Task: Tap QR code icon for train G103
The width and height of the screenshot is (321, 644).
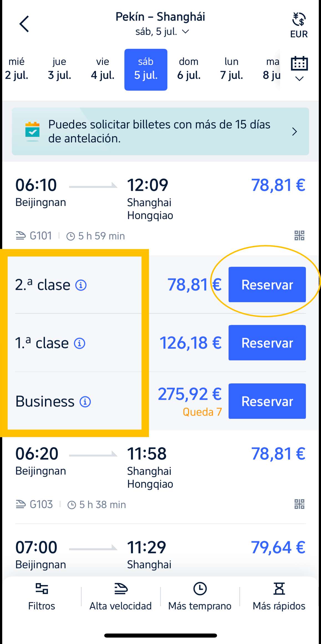Action: 299,504
